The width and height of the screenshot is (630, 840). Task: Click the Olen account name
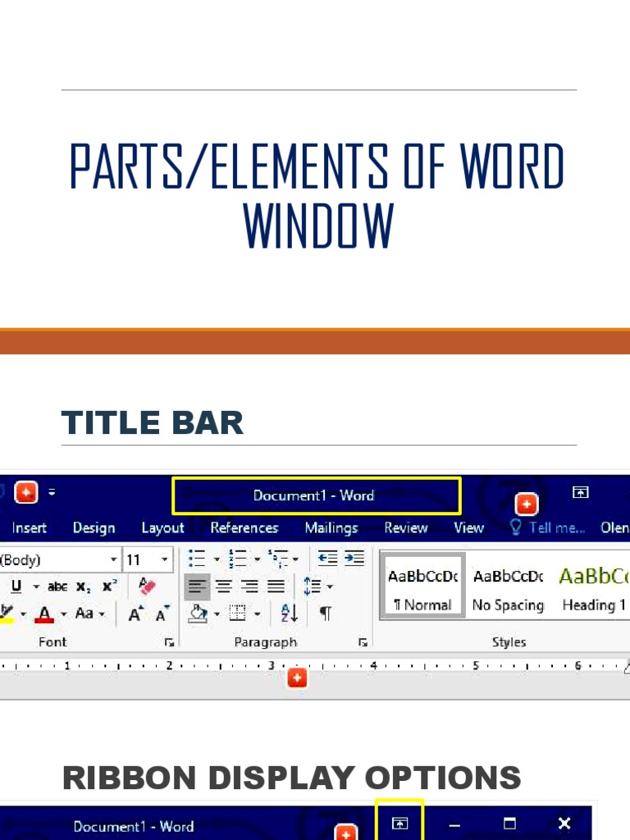click(615, 527)
